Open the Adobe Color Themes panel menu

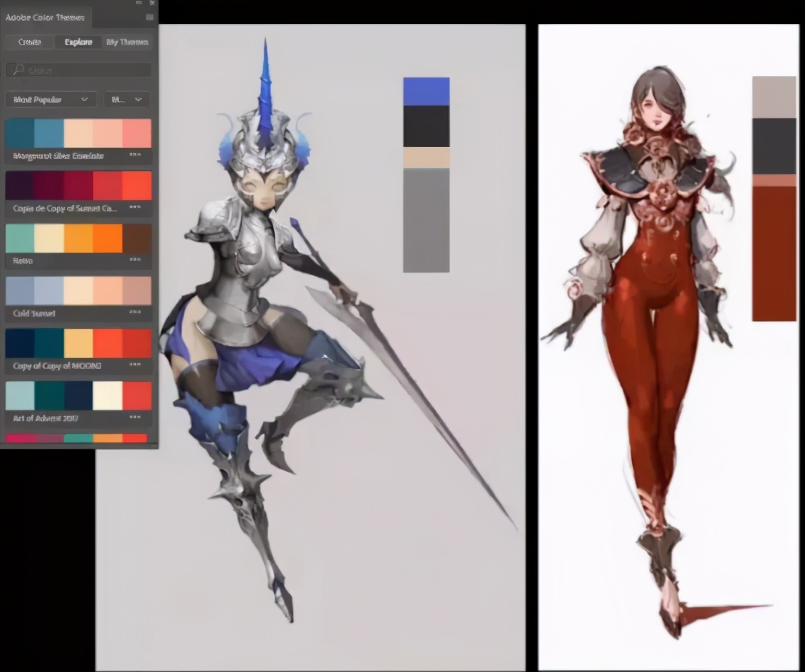[149, 17]
